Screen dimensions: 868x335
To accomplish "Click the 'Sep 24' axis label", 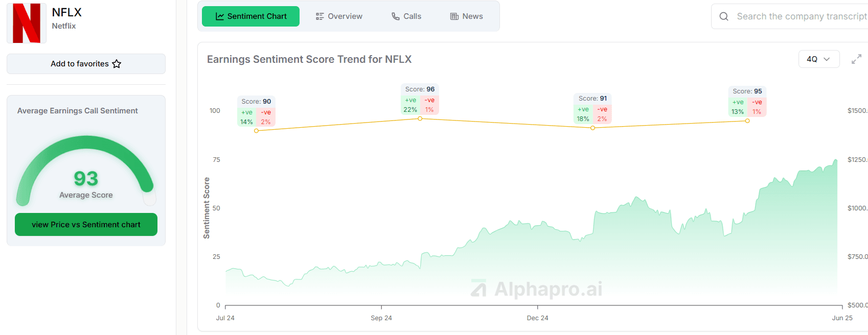I will pyautogui.click(x=381, y=318).
